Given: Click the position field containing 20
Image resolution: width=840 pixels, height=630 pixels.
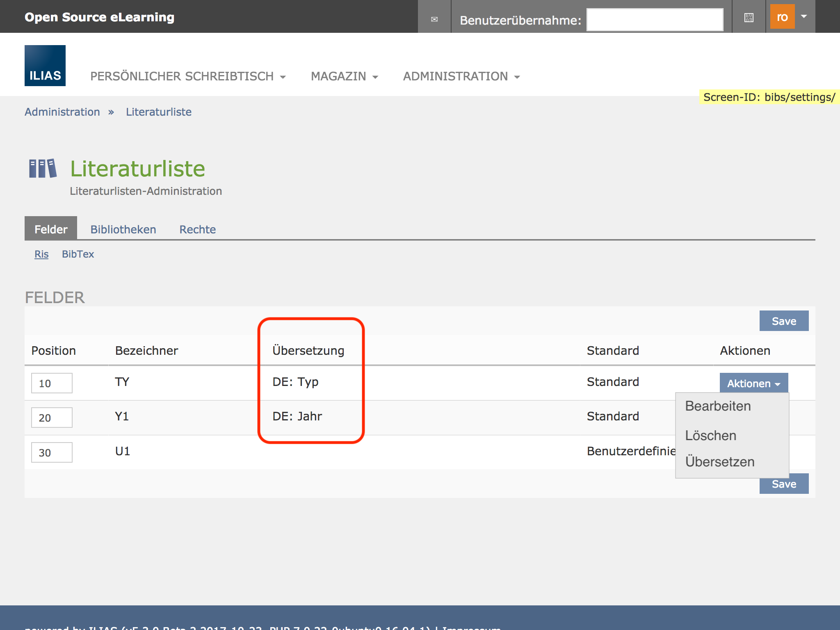Looking at the screenshot, I should pos(52,418).
